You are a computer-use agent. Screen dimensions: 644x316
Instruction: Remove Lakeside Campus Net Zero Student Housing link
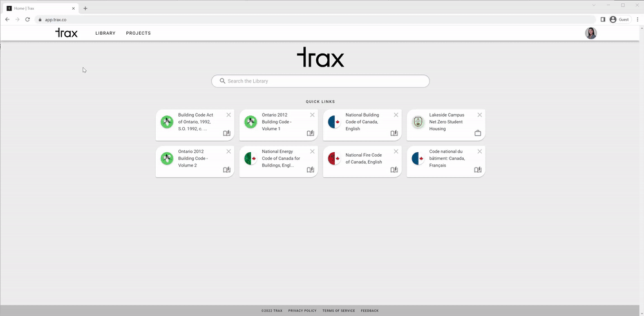(x=480, y=115)
